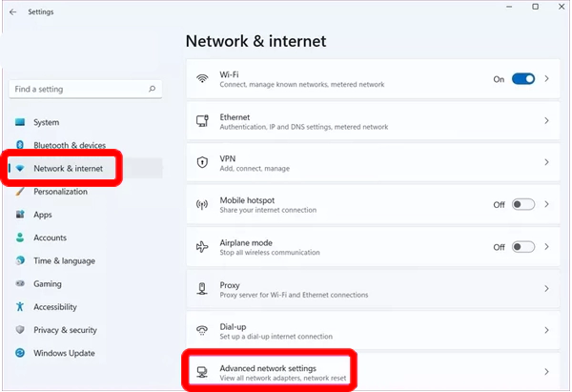Click the Find a setting search box

pyautogui.click(x=86, y=90)
